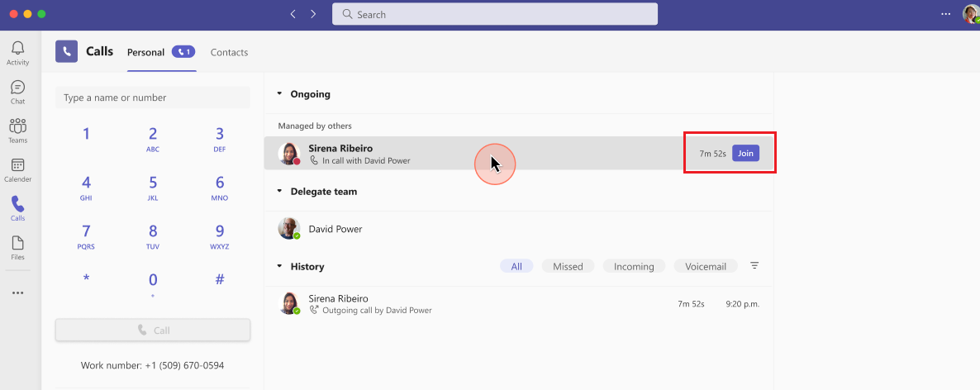This screenshot has width=980, height=390.
Task: Dial pad key 1
Action: click(86, 134)
